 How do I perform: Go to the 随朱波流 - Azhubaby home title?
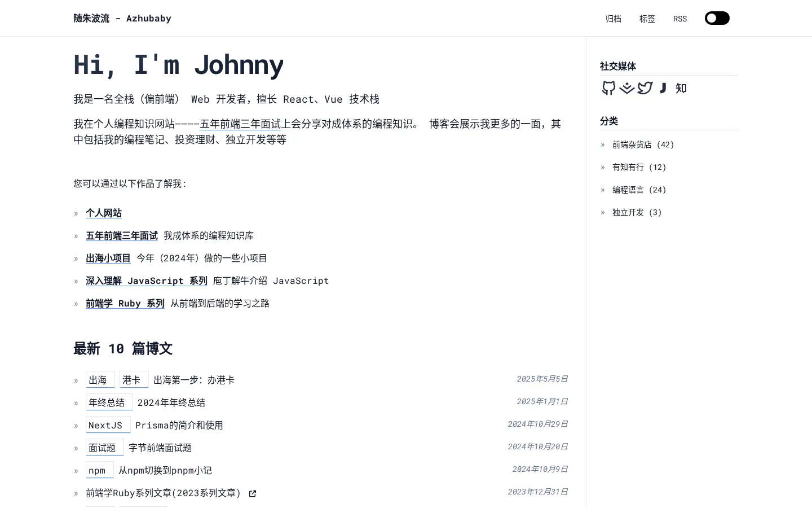click(x=122, y=18)
